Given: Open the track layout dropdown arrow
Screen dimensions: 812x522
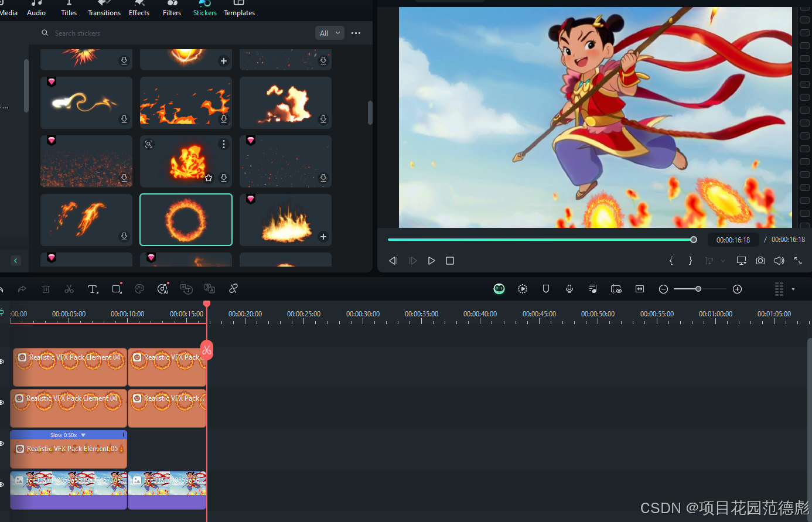Looking at the screenshot, I should point(793,289).
